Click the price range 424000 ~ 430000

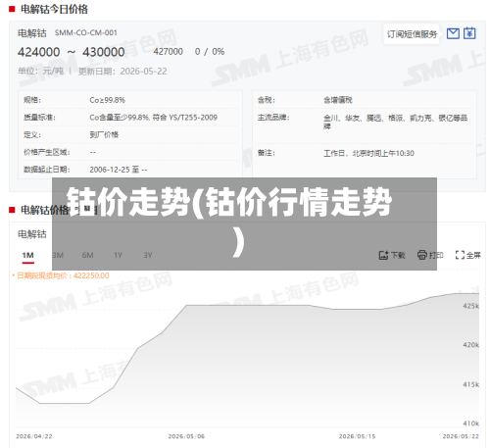tap(72, 52)
